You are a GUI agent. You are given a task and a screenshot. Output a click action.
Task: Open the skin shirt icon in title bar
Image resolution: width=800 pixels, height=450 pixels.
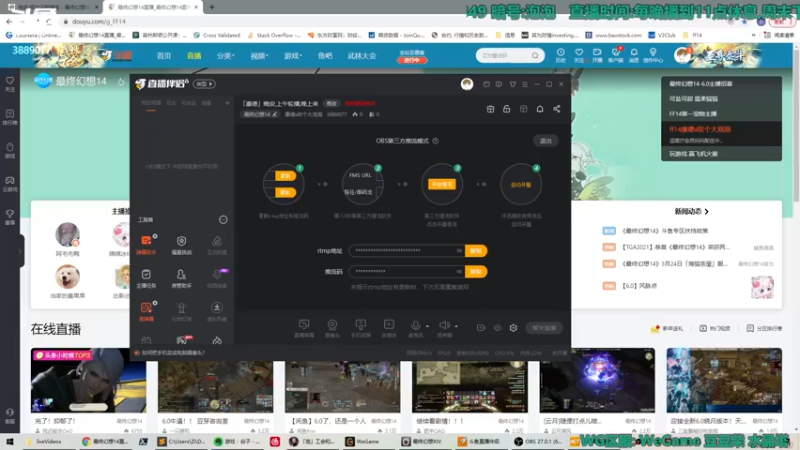coord(513,84)
